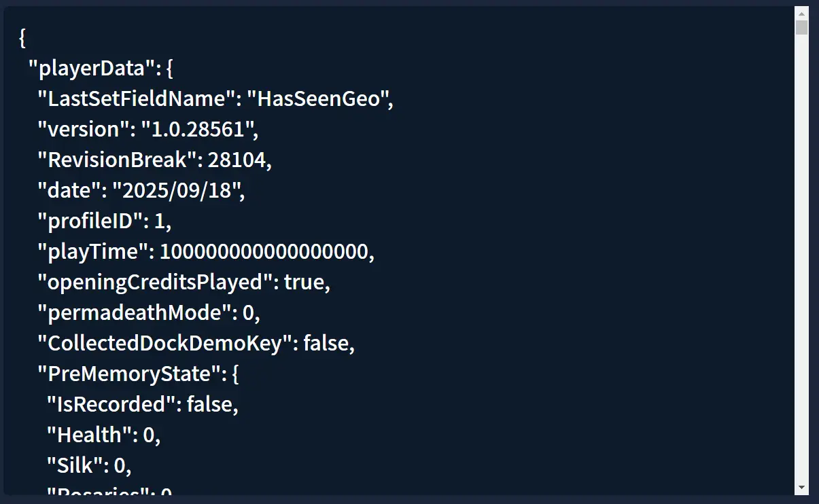Click the scrollbar up arrow
Image resolution: width=819 pixels, height=504 pixels.
[802, 14]
